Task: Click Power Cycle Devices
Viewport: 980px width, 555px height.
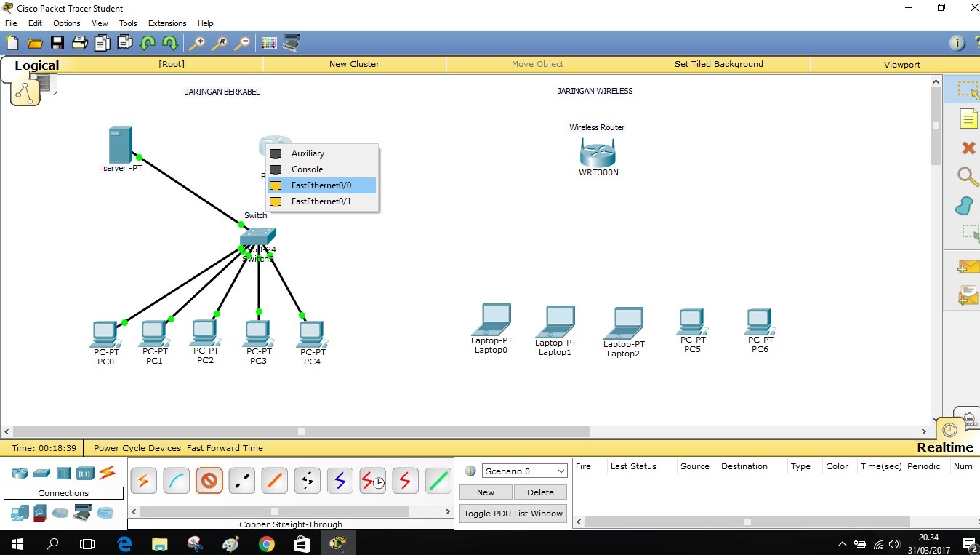Action: [x=137, y=448]
